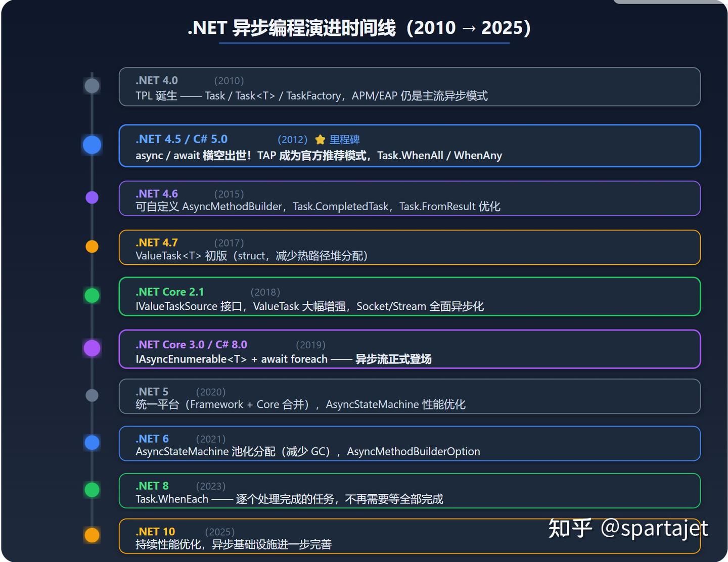Click the '(2015)' year label

click(229, 194)
